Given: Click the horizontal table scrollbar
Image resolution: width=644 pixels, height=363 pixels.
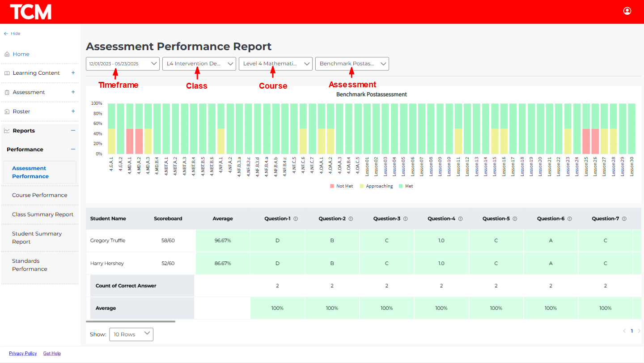Looking at the screenshot, I should [x=131, y=321].
